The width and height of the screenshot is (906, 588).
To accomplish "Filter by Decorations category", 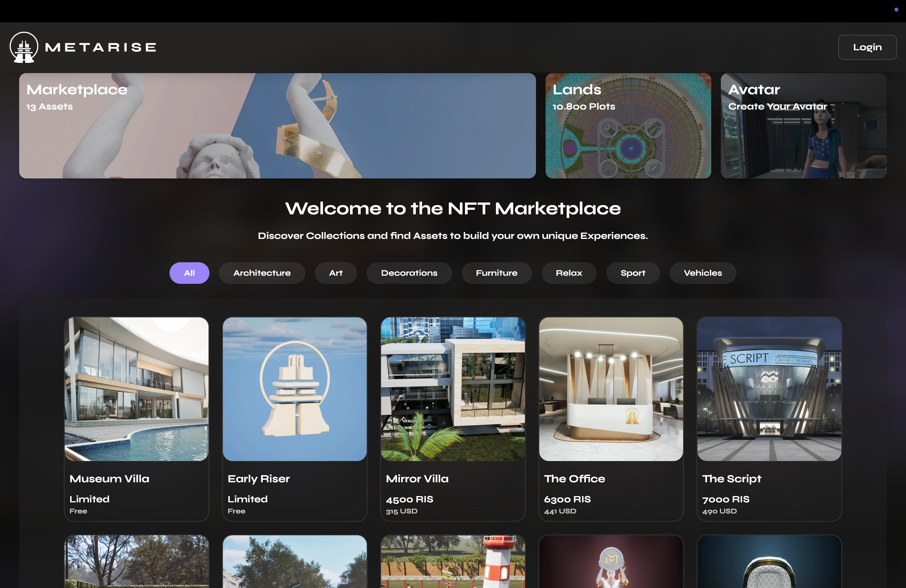I will coord(409,273).
